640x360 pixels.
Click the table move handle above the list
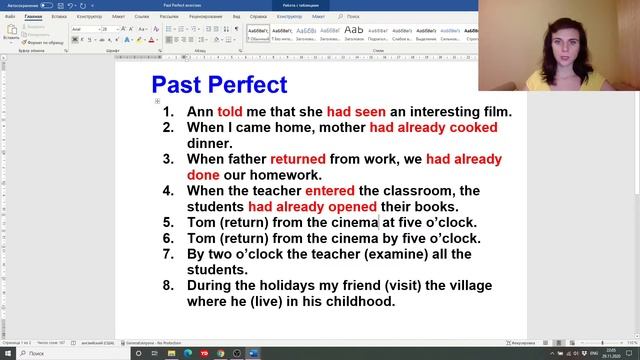click(x=157, y=101)
